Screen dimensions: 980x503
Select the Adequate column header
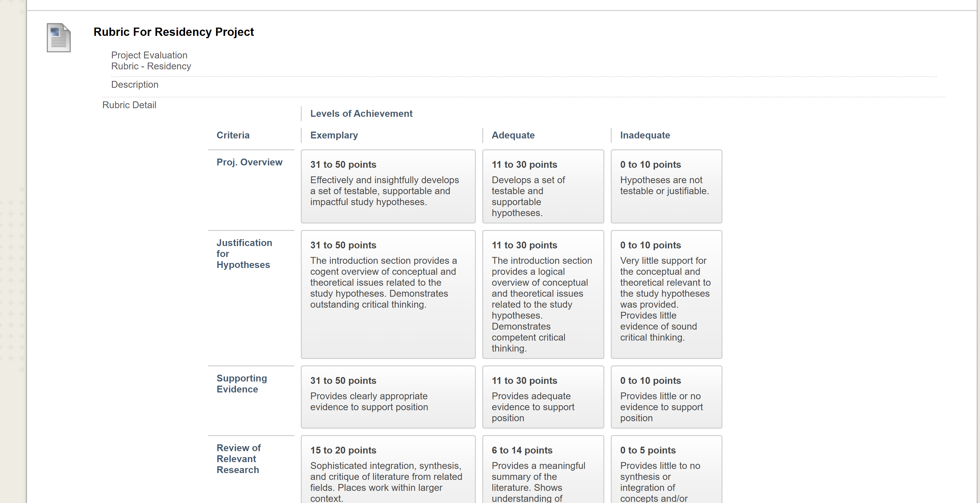point(513,135)
